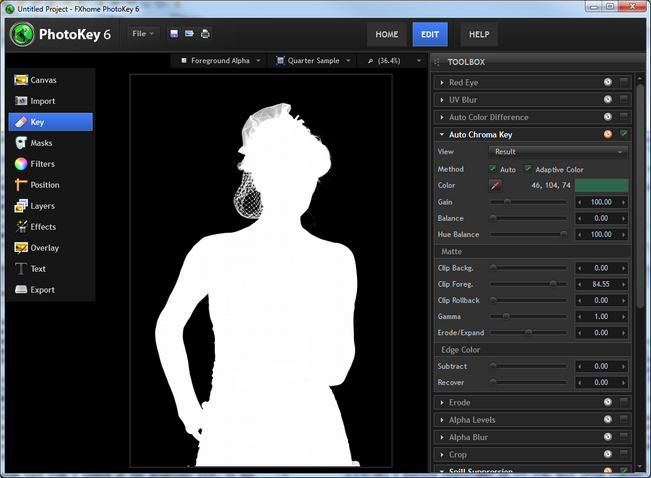
Task: Expand the Alpha Blur section
Action: point(442,437)
